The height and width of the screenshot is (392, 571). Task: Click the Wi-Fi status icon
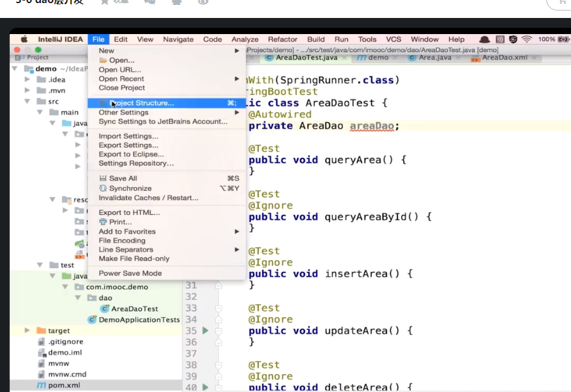pos(526,39)
